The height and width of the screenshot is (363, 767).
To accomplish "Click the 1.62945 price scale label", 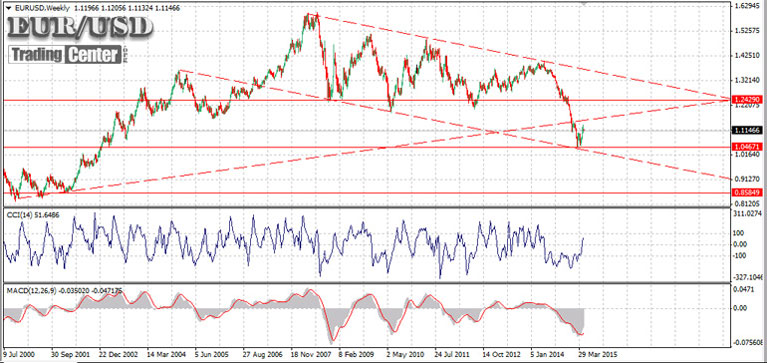I will [746, 6].
